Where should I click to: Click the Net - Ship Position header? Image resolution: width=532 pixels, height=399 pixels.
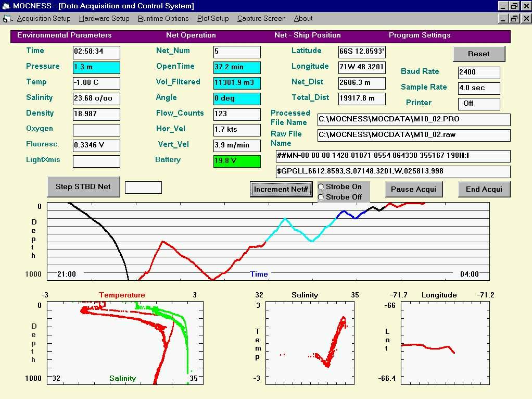tap(308, 35)
